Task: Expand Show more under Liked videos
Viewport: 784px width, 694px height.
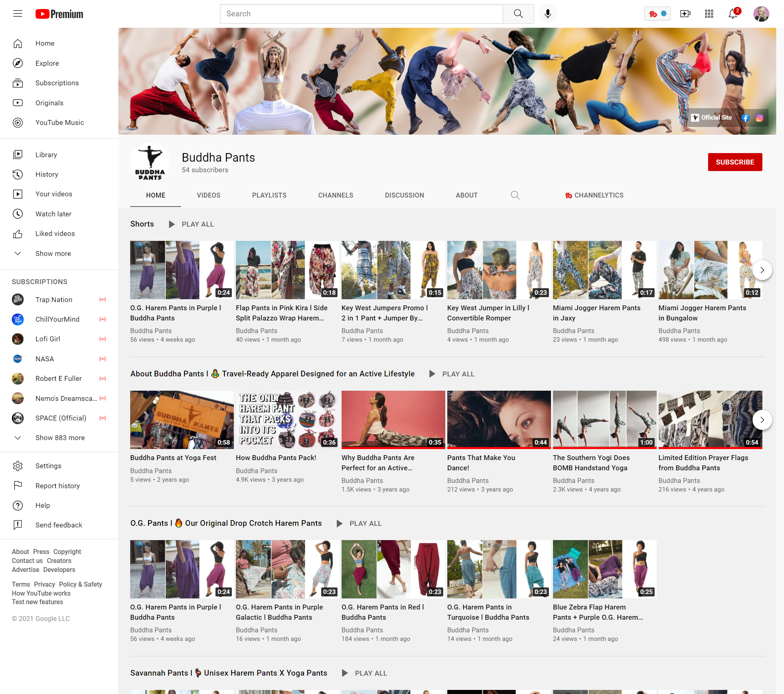Action: pos(59,254)
